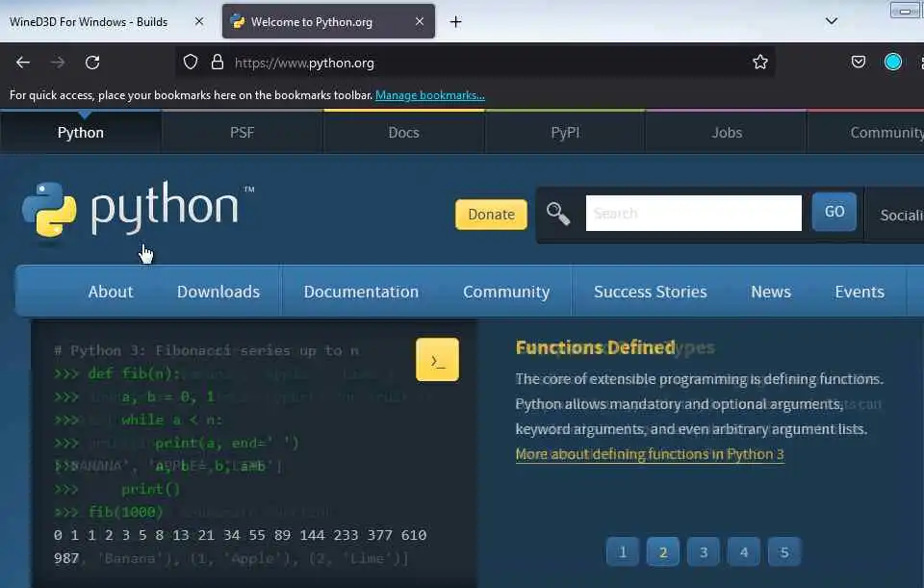Image resolution: width=924 pixels, height=588 pixels.
Task: Open the Success Stories navigation menu
Action: point(650,292)
